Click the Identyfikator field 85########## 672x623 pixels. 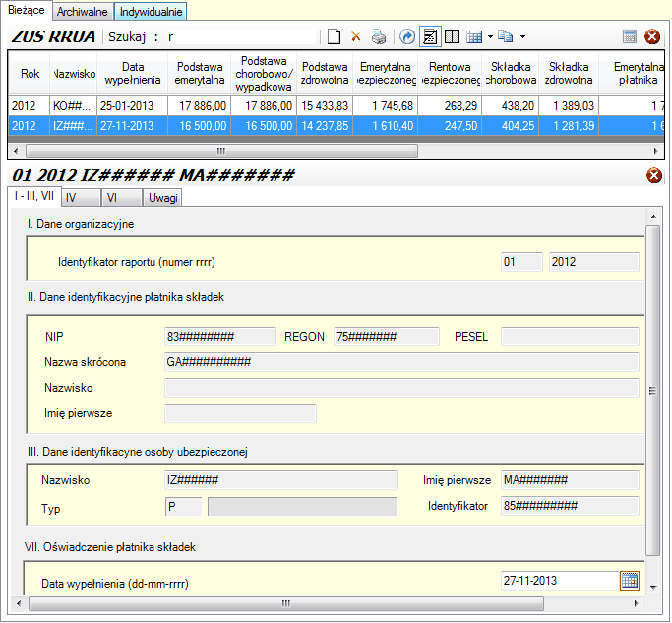(x=570, y=506)
